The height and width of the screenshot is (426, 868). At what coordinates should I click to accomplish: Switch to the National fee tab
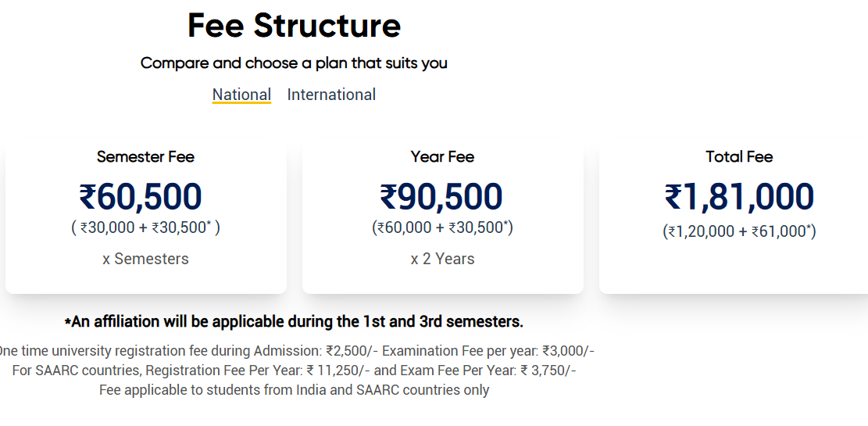coord(241,95)
